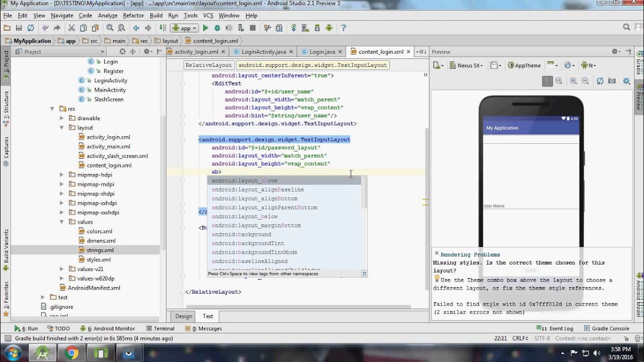Toggle the Terminal tool window
644x362 pixels.
[x=160, y=328]
